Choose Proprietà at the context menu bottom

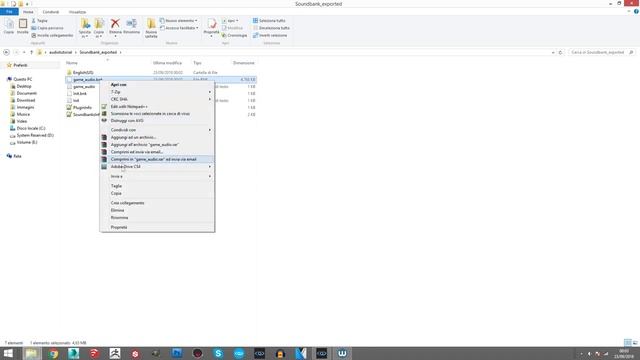pyautogui.click(x=157, y=227)
